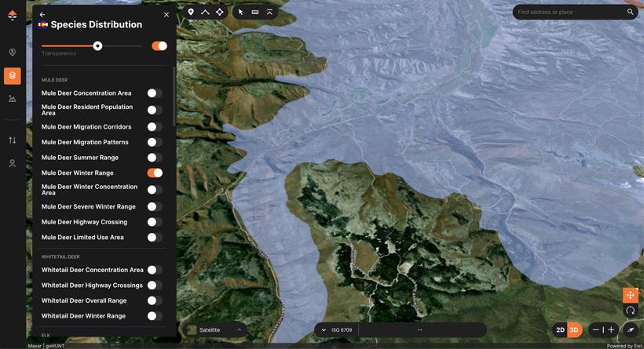Switch the map to 3D view
This screenshot has width=644, height=349.
point(574,329)
